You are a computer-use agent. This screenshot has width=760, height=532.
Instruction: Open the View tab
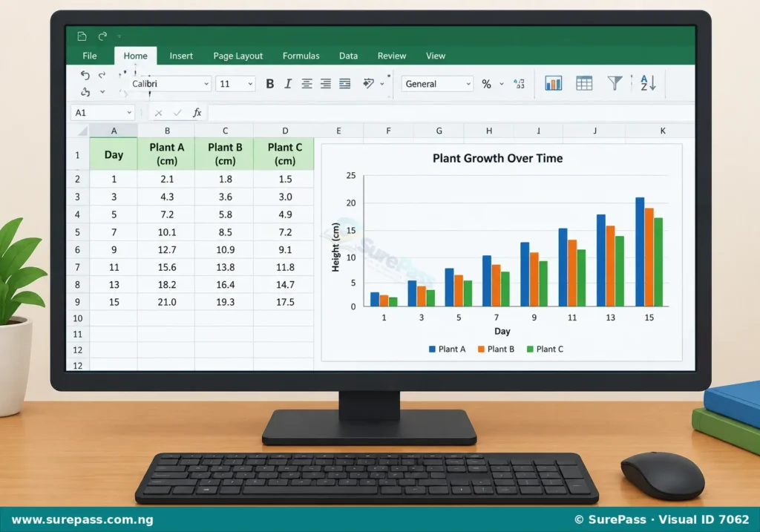click(x=436, y=56)
